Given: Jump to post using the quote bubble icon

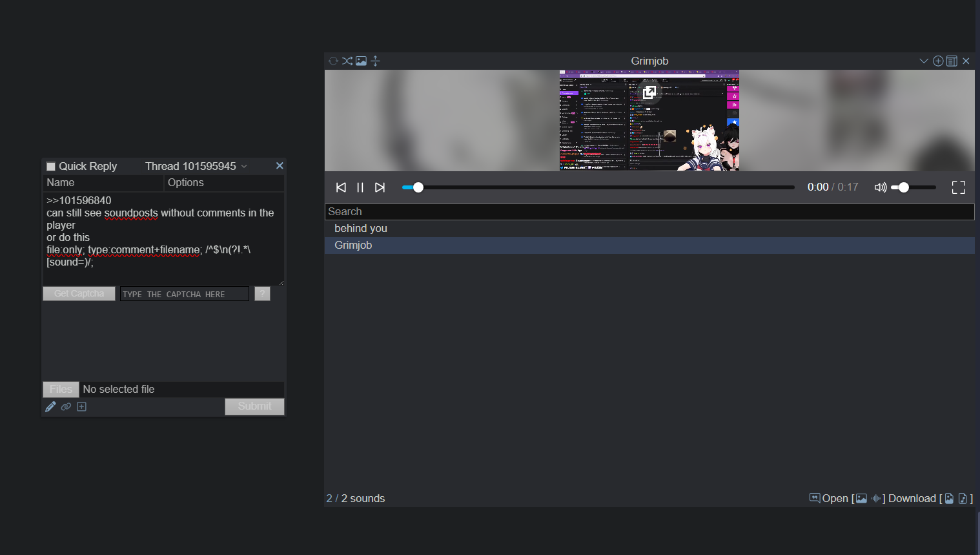Looking at the screenshot, I should click(815, 498).
